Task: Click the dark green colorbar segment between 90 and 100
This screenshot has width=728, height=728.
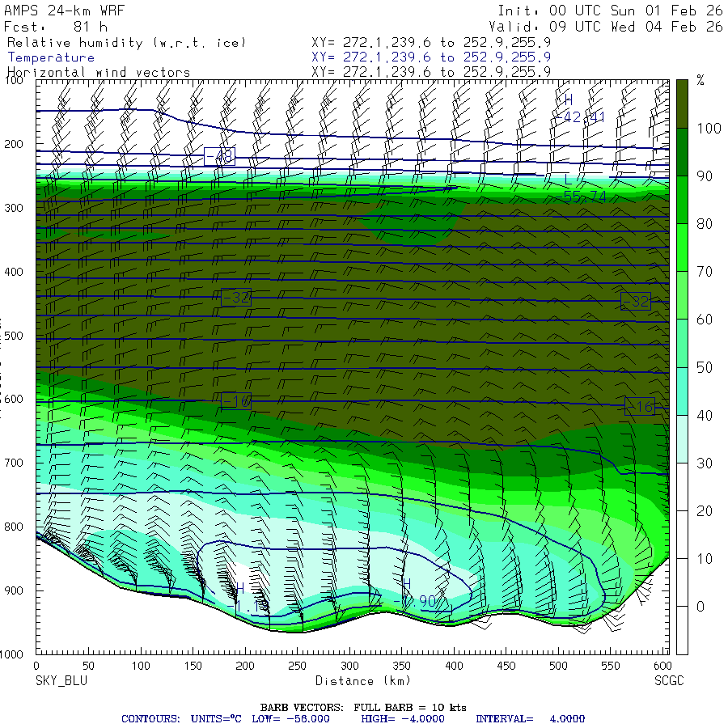Action: click(x=682, y=152)
